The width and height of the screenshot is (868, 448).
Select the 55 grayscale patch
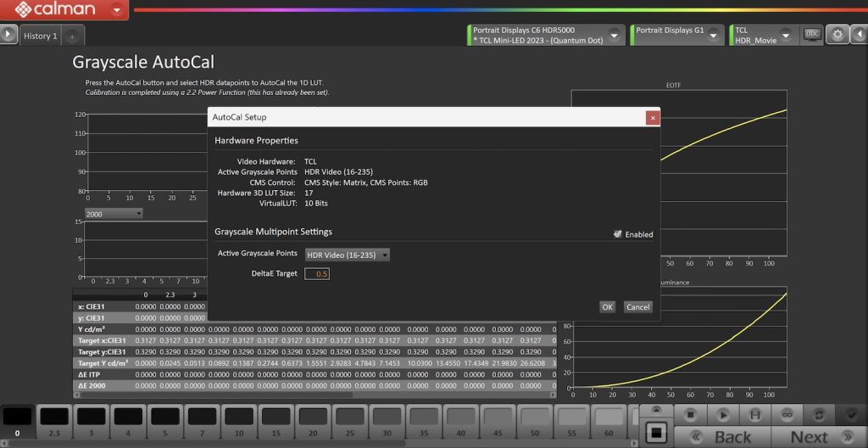572,422
